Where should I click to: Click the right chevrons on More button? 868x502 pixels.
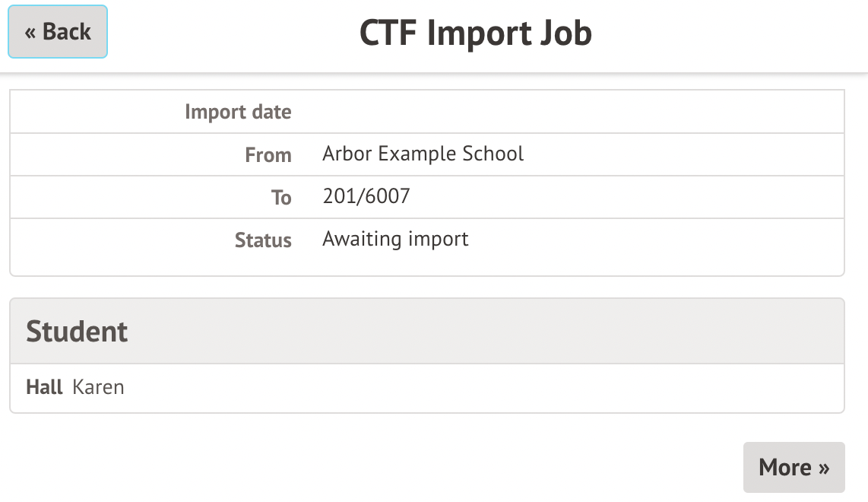click(824, 468)
